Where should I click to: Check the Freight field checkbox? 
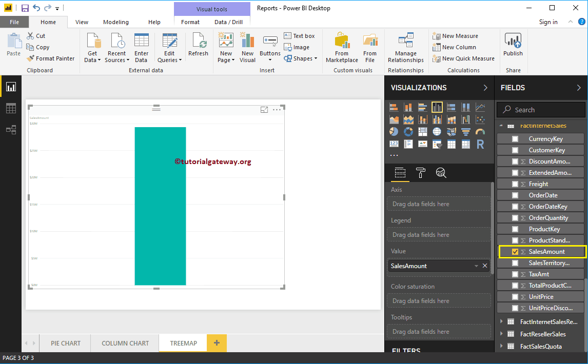[x=515, y=184]
